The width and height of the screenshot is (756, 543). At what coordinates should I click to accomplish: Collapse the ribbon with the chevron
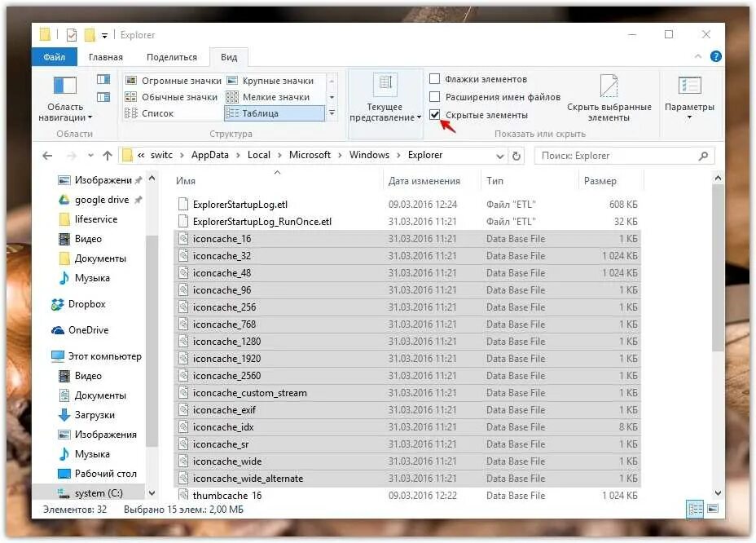pos(697,56)
